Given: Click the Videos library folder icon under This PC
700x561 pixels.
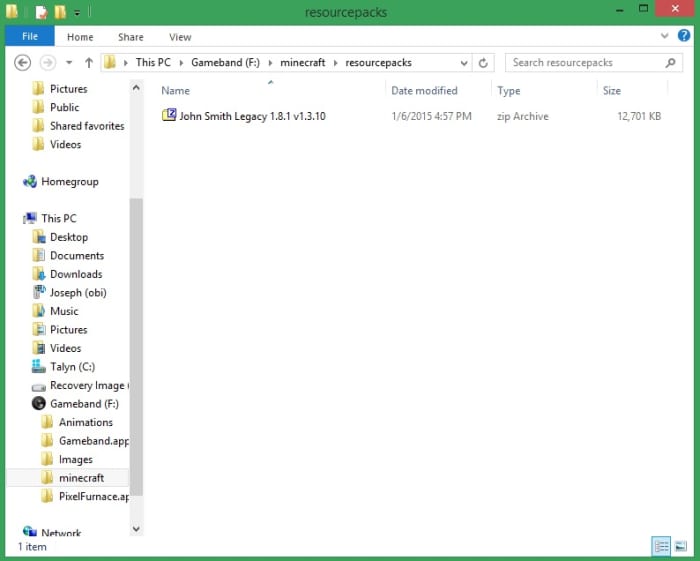Looking at the screenshot, I should [39, 348].
